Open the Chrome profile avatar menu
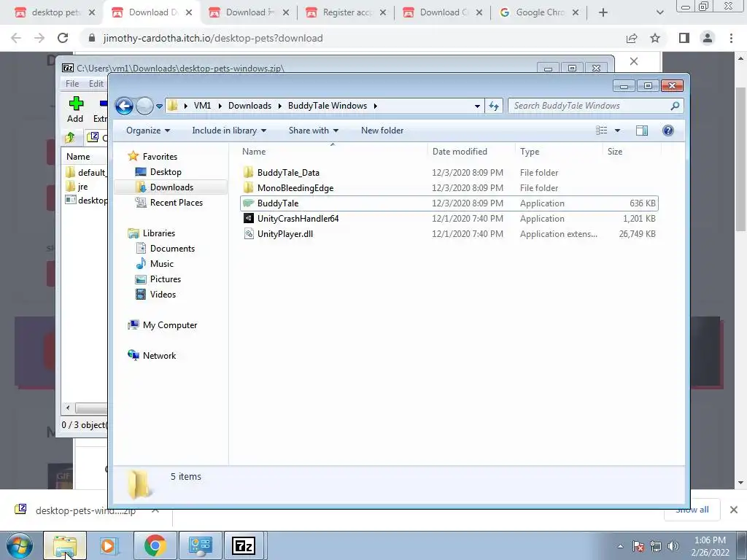Image resolution: width=747 pixels, height=560 pixels. pos(708,38)
